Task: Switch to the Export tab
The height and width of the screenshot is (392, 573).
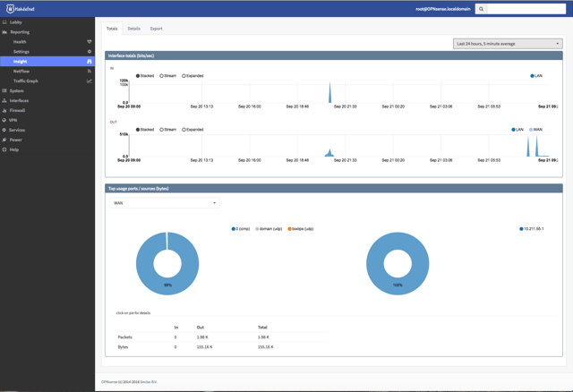Action: [156, 29]
